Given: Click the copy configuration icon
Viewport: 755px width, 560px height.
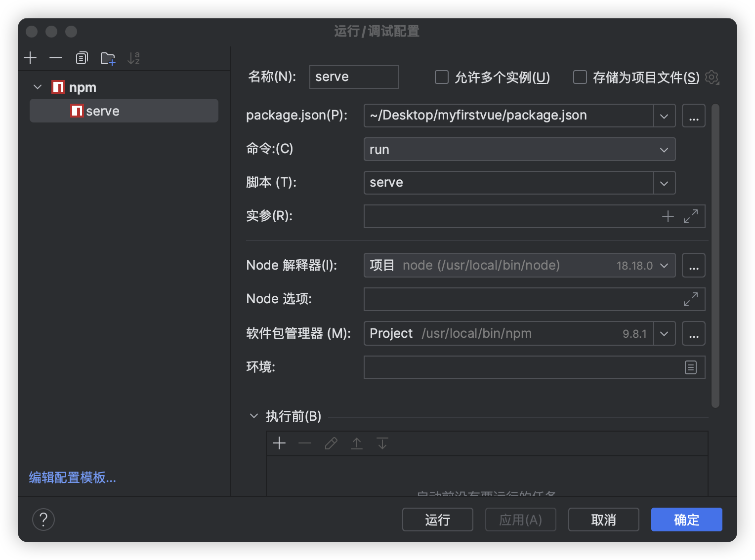Looking at the screenshot, I should click(82, 58).
